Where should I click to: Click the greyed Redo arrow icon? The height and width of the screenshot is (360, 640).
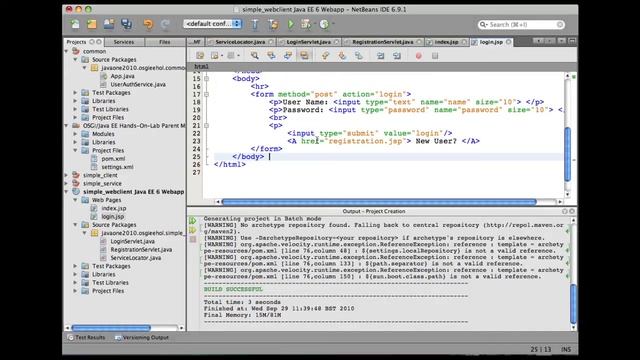[x=165, y=24]
